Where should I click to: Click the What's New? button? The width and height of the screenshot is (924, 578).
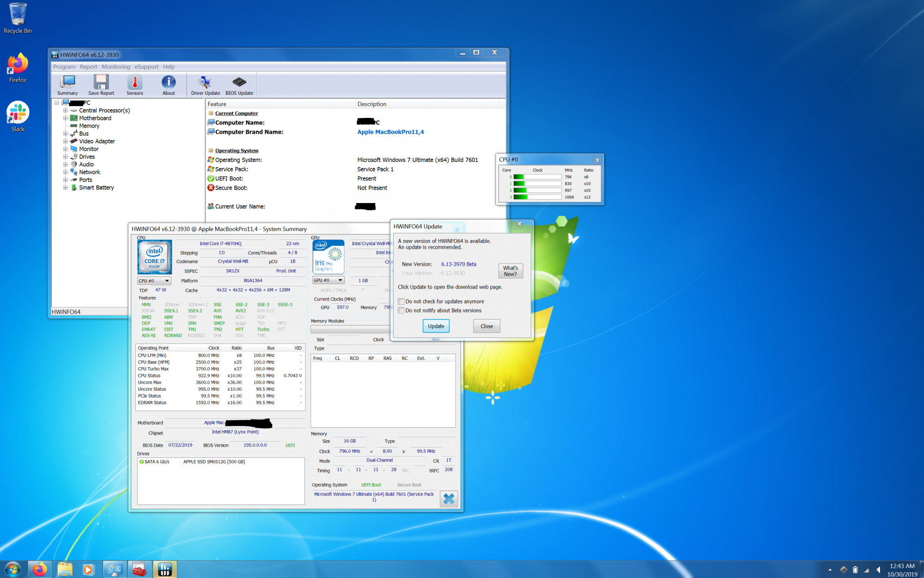coord(510,271)
